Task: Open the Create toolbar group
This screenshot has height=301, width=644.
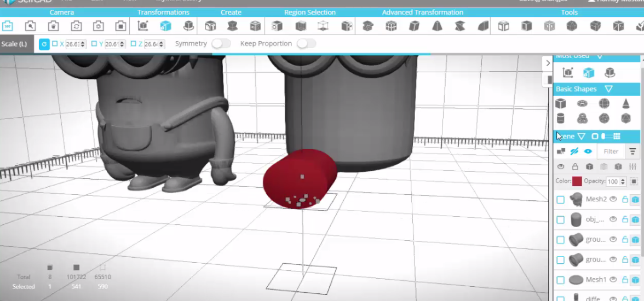Action: 231,13
